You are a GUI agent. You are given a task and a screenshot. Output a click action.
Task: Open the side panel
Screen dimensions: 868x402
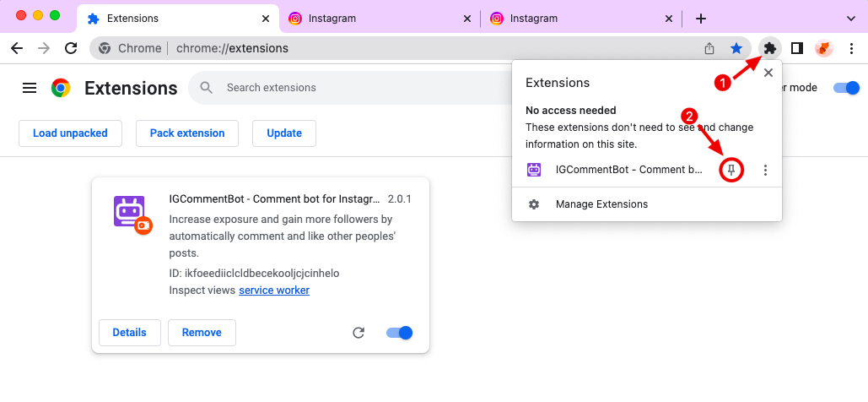797,48
